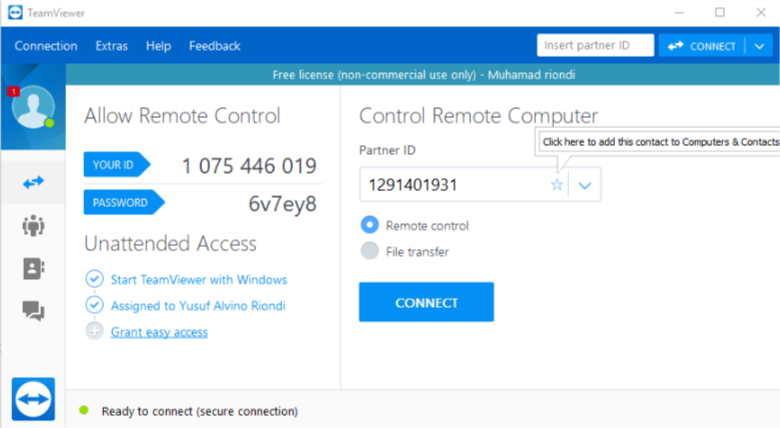Viewport: 780px width, 428px height.
Task: Click the TeamViewer logo at the bottom of the sidebar
Action: (x=33, y=399)
